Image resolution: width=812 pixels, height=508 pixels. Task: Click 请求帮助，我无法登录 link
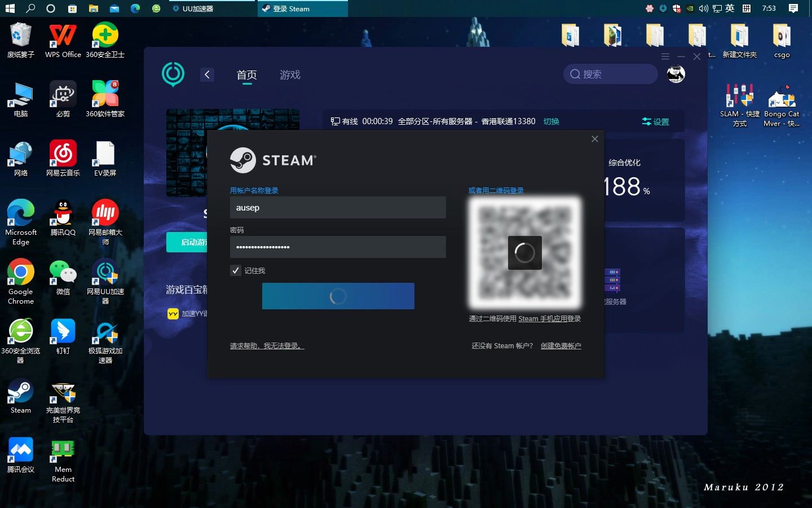coord(267,345)
